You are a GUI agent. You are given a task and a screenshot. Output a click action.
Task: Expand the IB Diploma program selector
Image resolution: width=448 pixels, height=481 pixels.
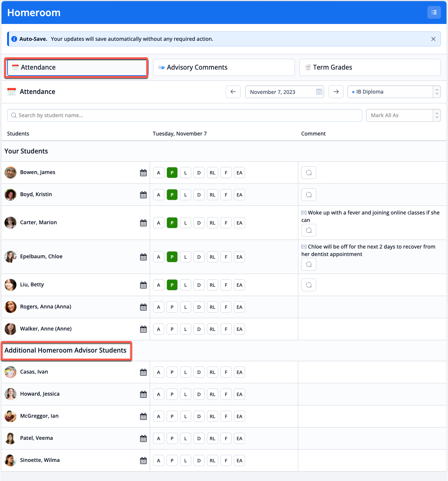pyautogui.click(x=394, y=92)
